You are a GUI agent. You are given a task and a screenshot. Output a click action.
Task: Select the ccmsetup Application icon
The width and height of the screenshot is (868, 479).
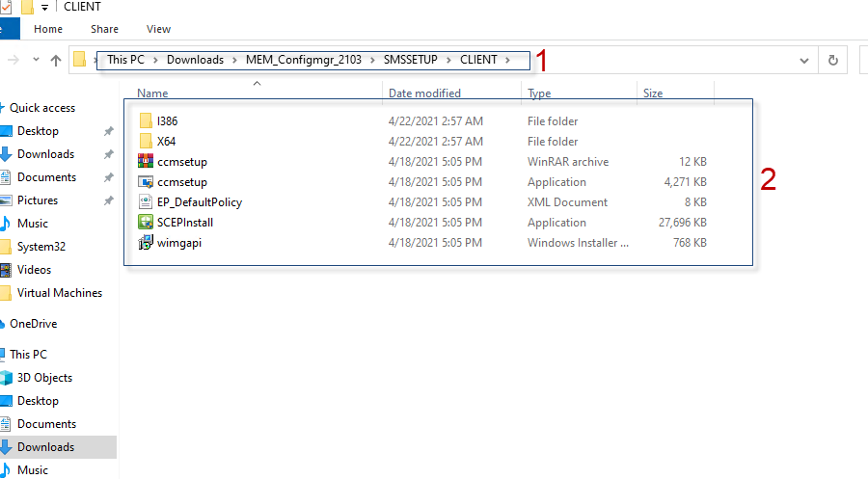pyautogui.click(x=146, y=182)
